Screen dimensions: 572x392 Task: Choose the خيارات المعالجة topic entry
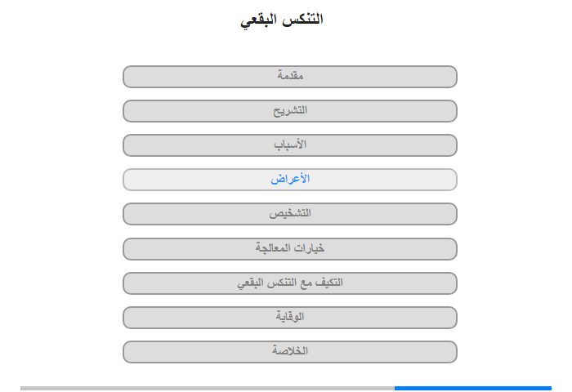[x=289, y=249]
